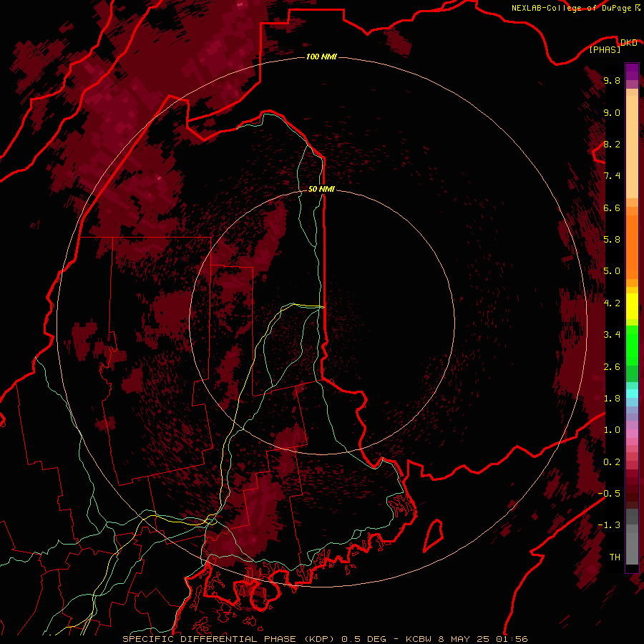The height and width of the screenshot is (644, 644).
Task: Click the 6.6 legend value
Action: point(612,208)
